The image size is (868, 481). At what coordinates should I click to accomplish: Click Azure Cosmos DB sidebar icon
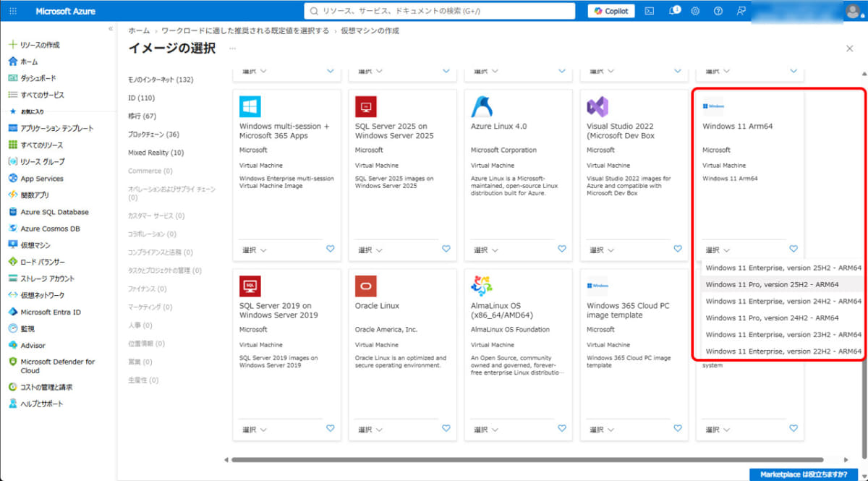point(12,229)
